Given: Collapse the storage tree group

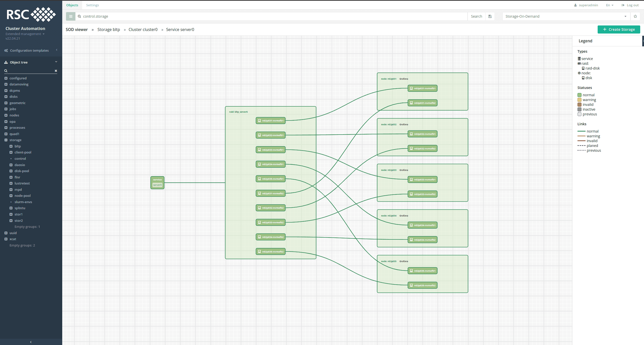Looking at the screenshot, I should [6, 140].
